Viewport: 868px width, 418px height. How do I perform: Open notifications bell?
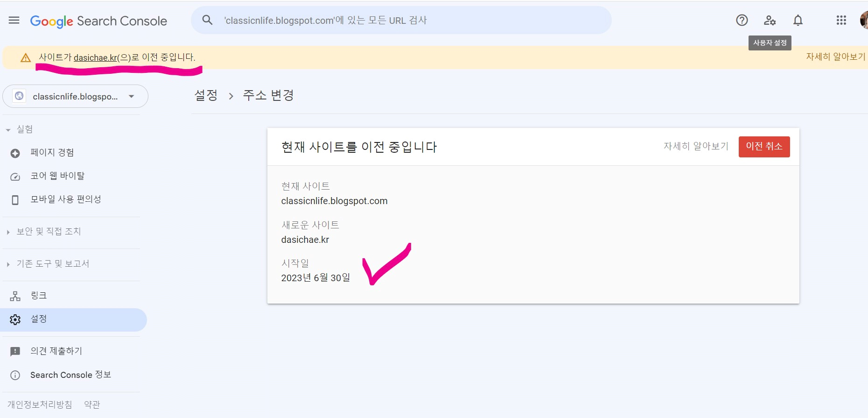798,20
